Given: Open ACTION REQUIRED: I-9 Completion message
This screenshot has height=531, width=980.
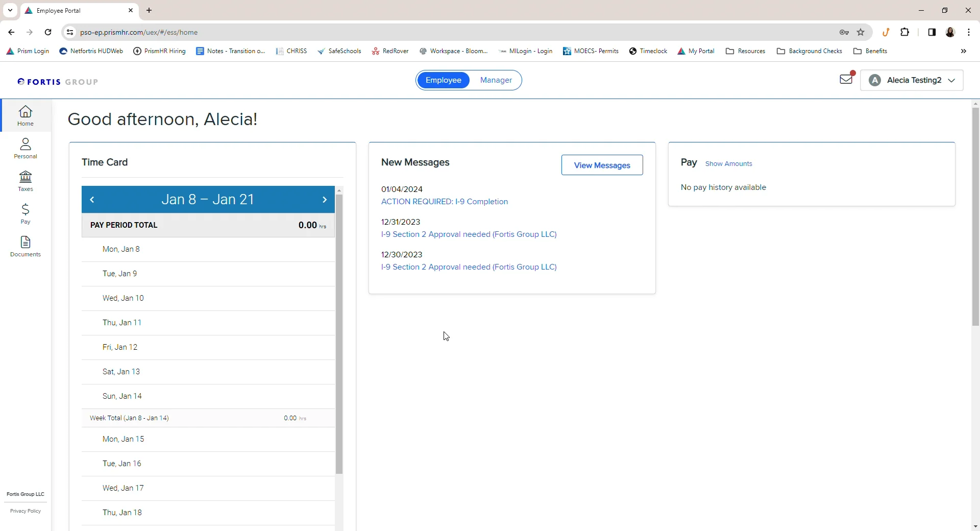Looking at the screenshot, I should [x=444, y=202].
